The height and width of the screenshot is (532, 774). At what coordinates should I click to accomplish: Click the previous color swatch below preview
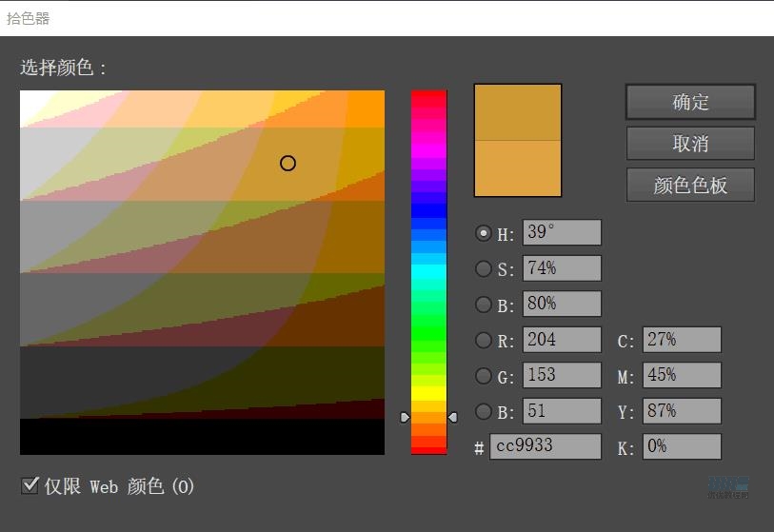pyautogui.click(x=518, y=167)
